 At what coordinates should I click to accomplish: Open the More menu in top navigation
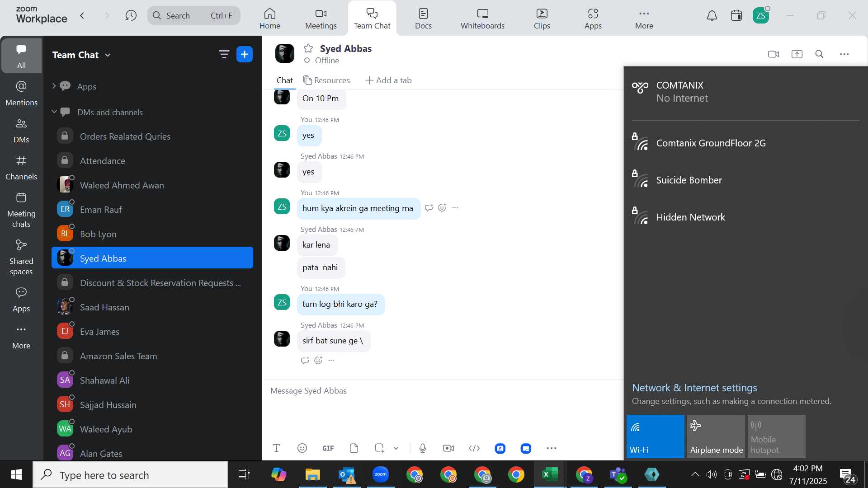[644, 19]
